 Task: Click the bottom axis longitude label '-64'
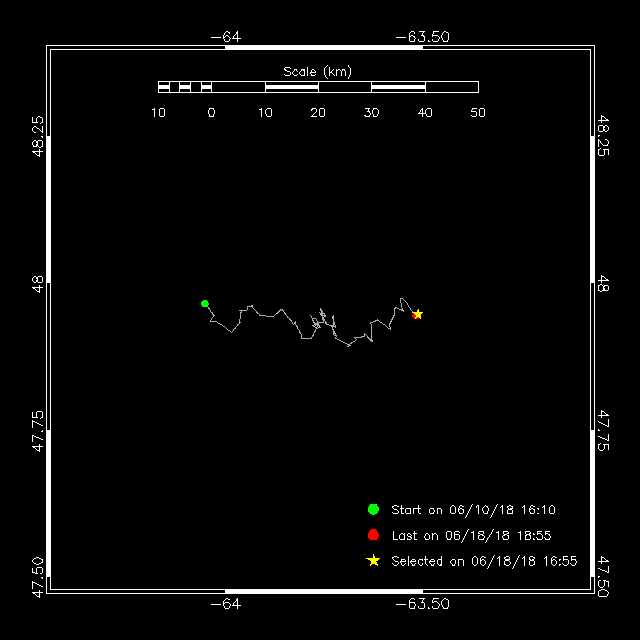[226, 604]
